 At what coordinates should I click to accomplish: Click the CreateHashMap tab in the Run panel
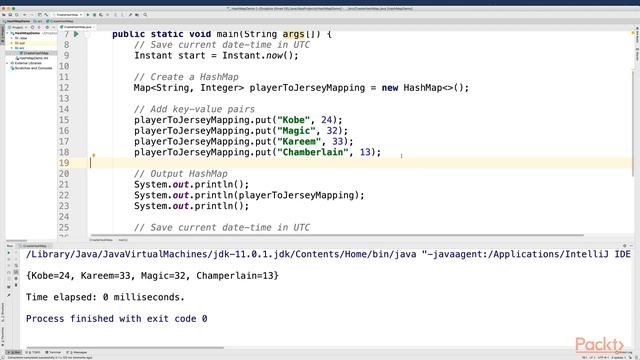point(35,246)
